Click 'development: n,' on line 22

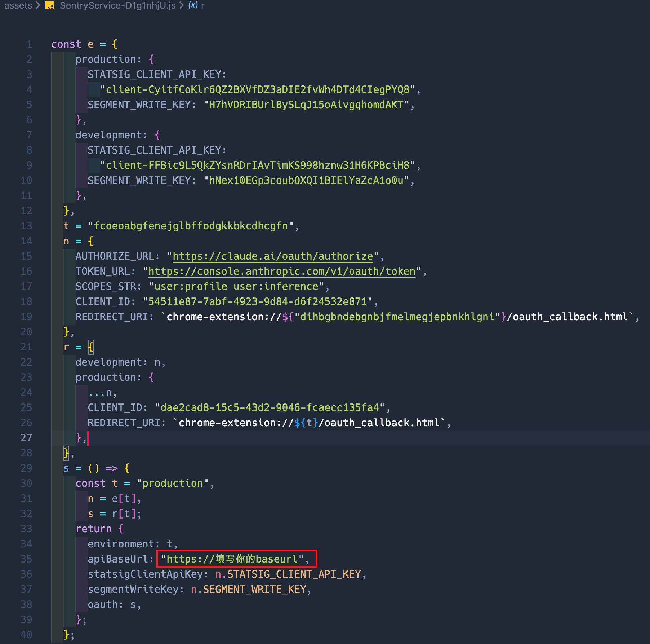121,362
